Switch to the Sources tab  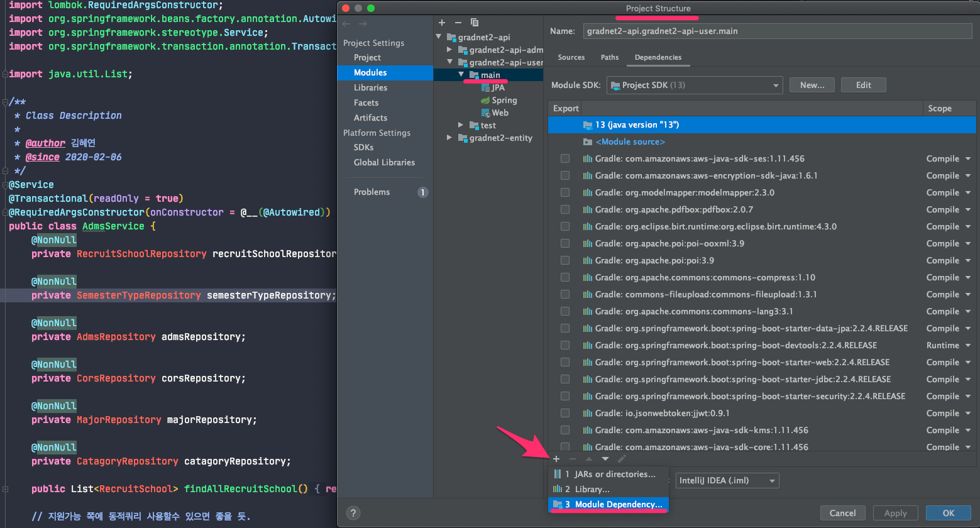[x=571, y=57]
